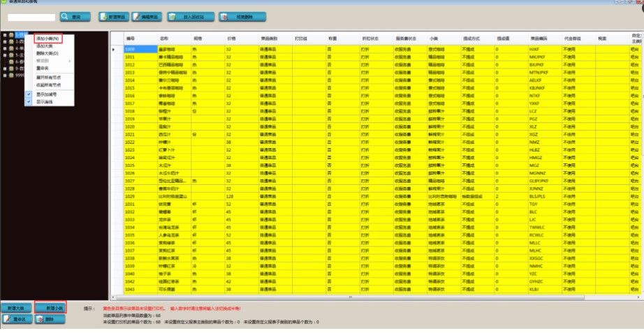The width and height of the screenshot is (644, 333).
Task: Choose 删除大类(D) from context menu
Action: coord(47,53)
